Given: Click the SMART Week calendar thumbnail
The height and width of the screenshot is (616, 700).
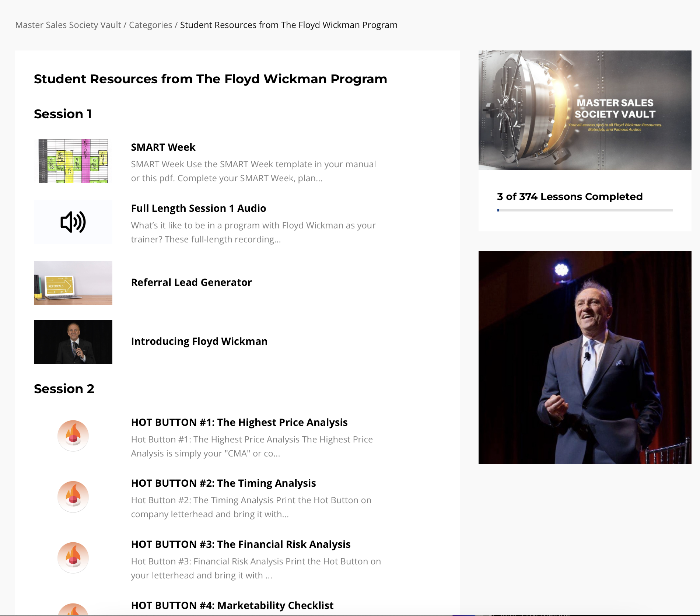Looking at the screenshot, I should [x=73, y=161].
